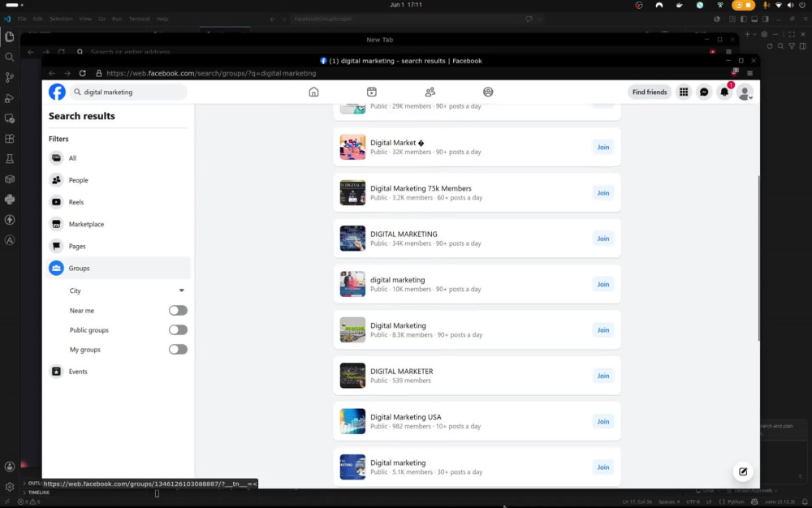
Task: Join the Digital Marketing 75k Members group
Action: click(603, 193)
